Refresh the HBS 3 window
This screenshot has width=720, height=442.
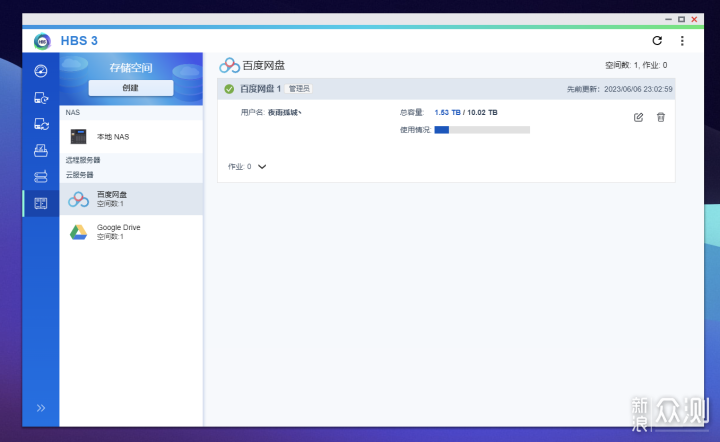tap(657, 40)
